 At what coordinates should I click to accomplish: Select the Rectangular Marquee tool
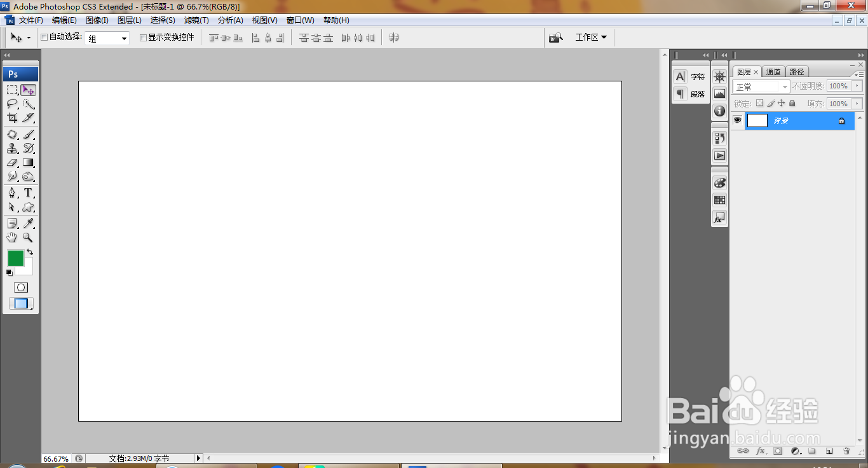pos(12,90)
